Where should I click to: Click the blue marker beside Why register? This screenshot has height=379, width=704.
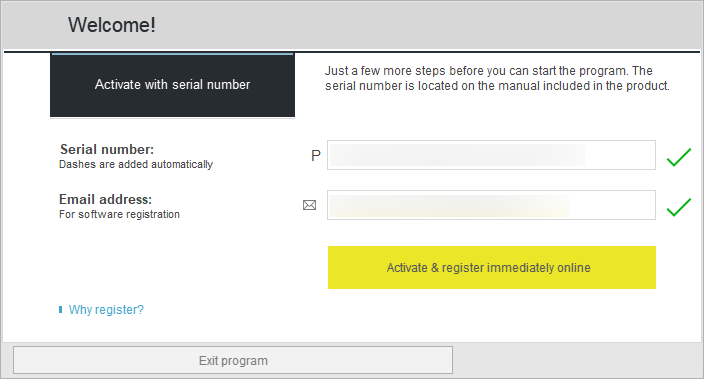click(61, 309)
